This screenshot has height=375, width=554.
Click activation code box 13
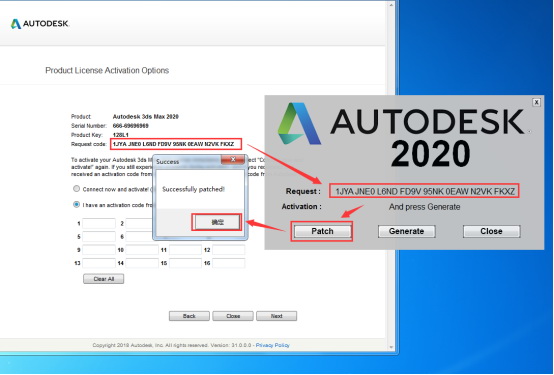(x=99, y=263)
